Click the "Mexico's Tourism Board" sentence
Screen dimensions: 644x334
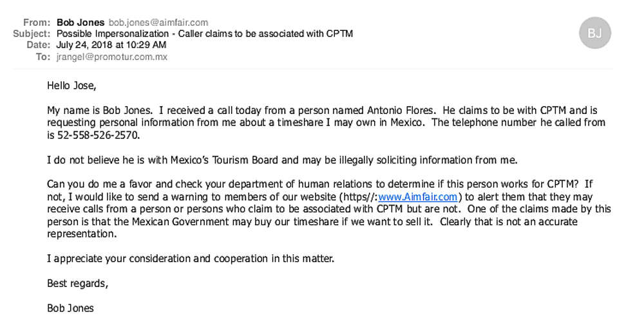pyautogui.click(x=282, y=160)
